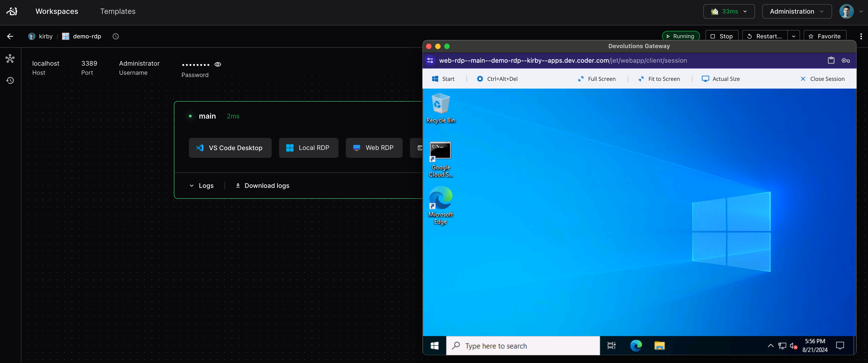Open the Restart split-button dropdown arrow

pyautogui.click(x=793, y=36)
